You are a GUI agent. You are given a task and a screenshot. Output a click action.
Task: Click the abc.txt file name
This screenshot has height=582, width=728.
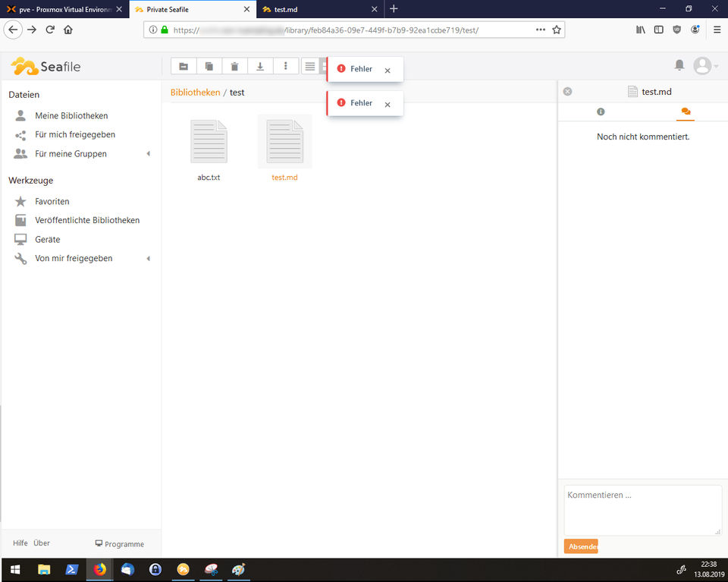[x=209, y=178]
